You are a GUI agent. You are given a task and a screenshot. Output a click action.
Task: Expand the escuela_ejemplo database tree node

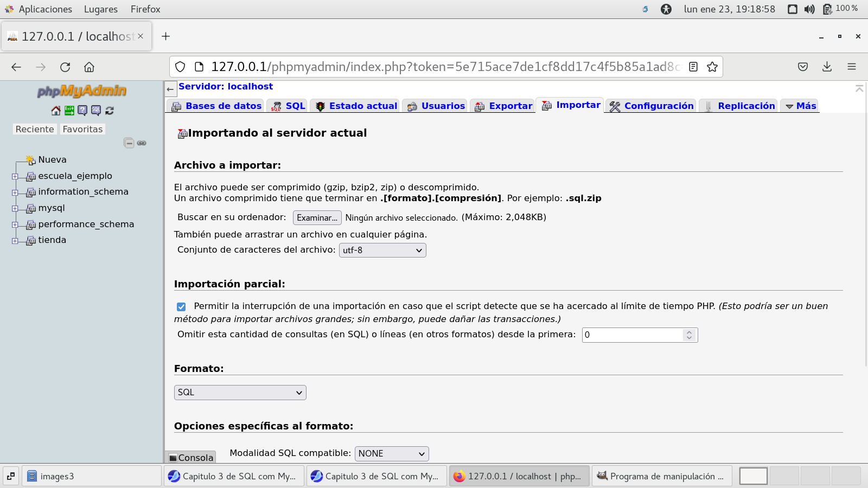15,176
